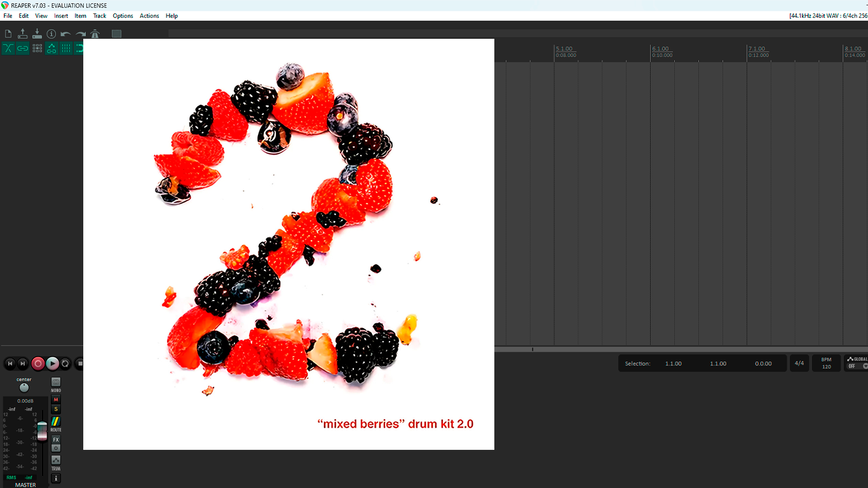Toggle auto-crossfade icon
The width and height of the screenshot is (868, 488).
8,48
